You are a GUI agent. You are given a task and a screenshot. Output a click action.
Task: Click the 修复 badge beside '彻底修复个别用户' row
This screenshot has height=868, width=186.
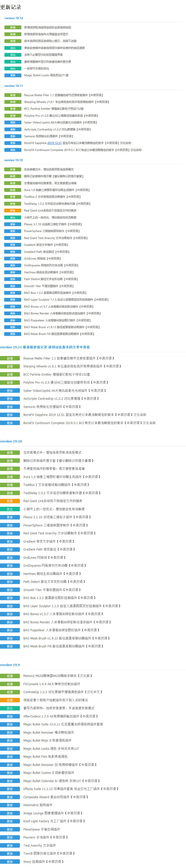(10, 700)
